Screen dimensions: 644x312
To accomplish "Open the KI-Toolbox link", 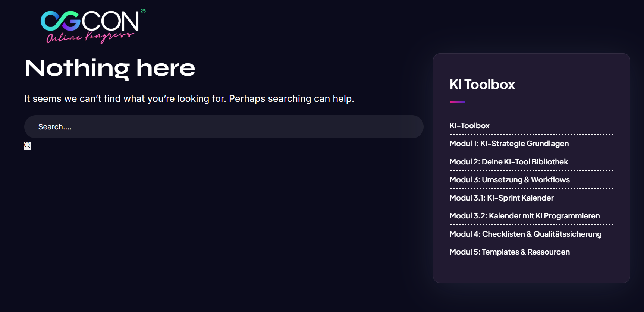I will tap(469, 126).
